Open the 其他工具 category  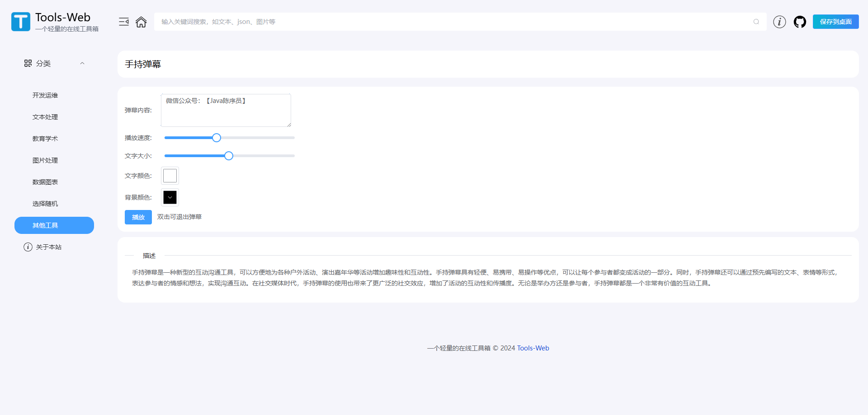pos(54,225)
